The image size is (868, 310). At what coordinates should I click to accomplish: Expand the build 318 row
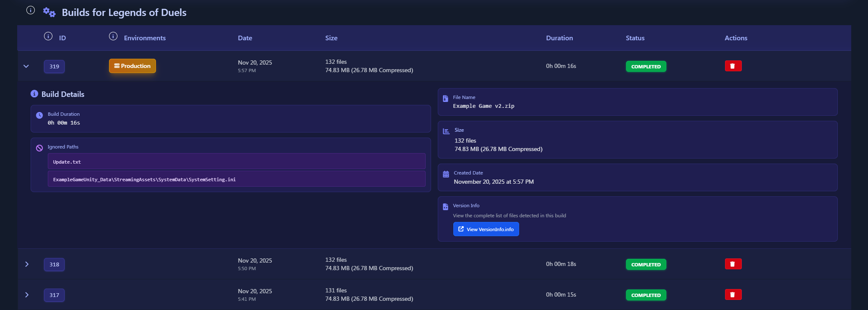tap(27, 264)
